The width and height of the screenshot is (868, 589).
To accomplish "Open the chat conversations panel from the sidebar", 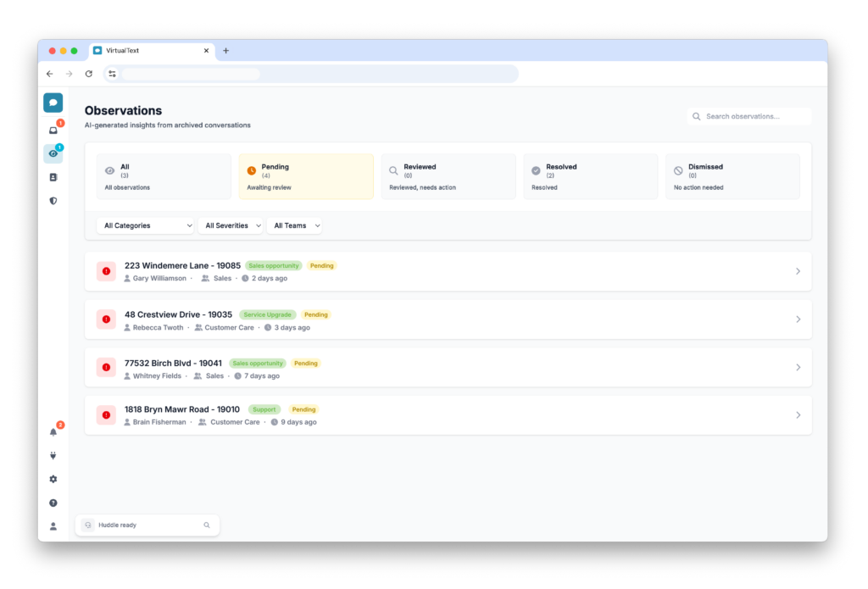I will coord(53,102).
